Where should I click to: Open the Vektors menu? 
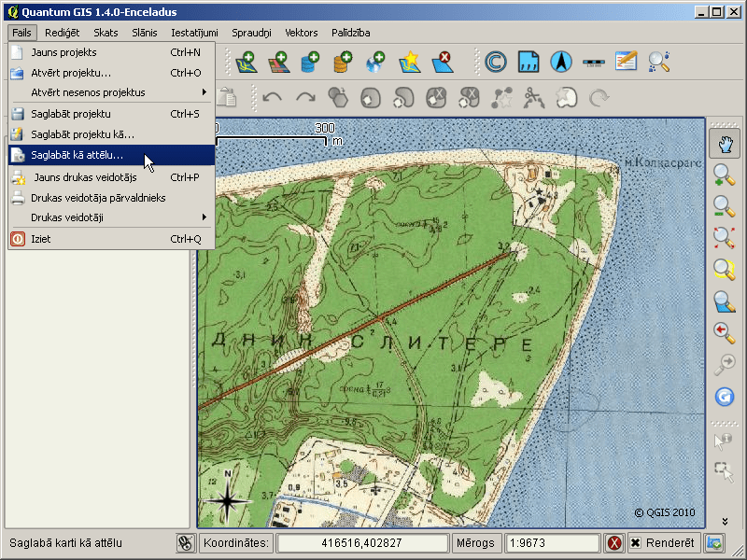tap(301, 33)
